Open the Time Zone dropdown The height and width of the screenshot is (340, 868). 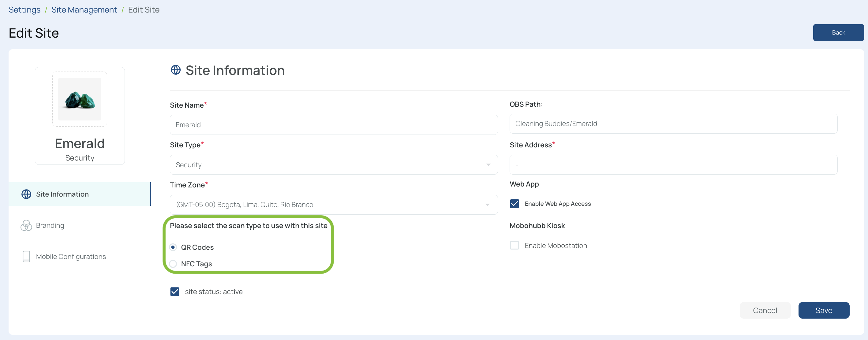pos(334,205)
